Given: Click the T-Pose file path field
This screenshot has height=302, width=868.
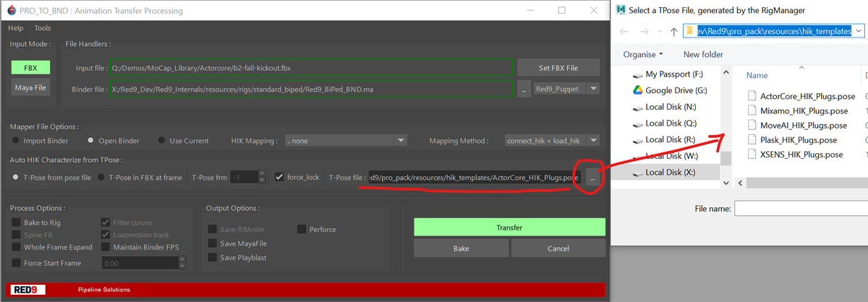Looking at the screenshot, I should 474,177.
